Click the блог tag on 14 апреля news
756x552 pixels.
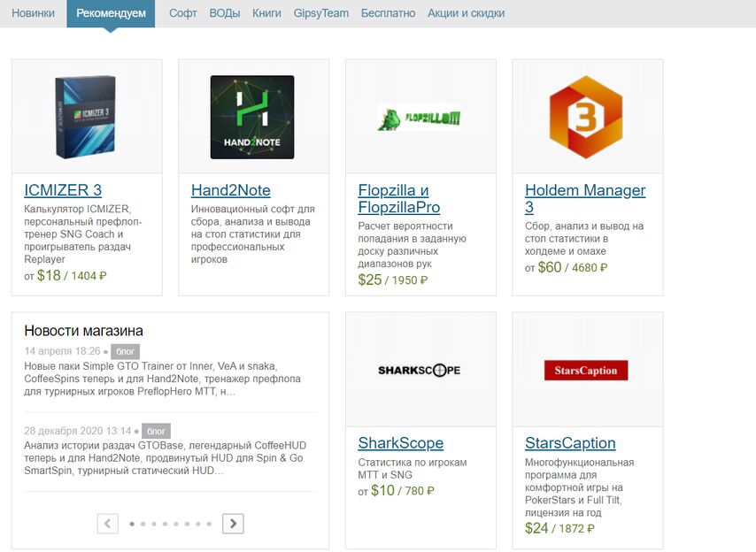pos(126,351)
